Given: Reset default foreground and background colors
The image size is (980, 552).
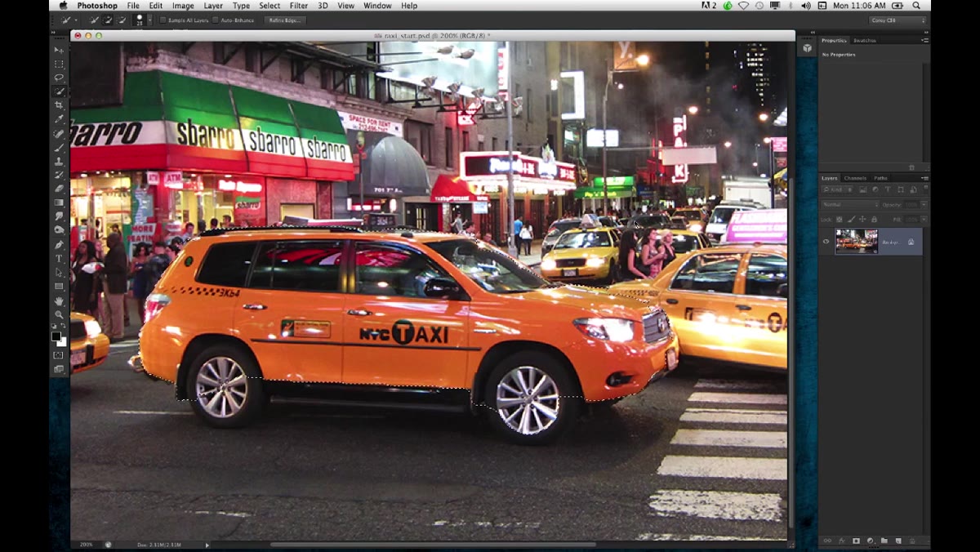Looking at the screenshot, I should (x=54, y=326).
